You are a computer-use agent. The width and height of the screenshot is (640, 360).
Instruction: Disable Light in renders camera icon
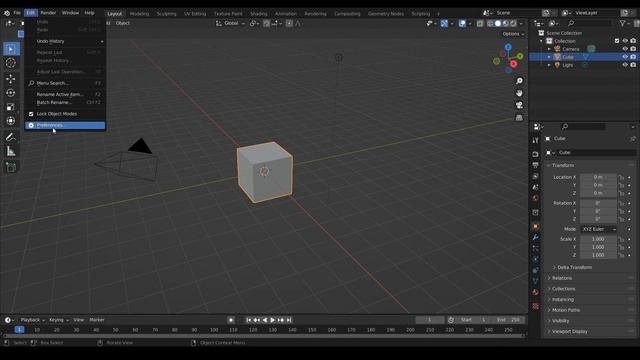[633, 65]
